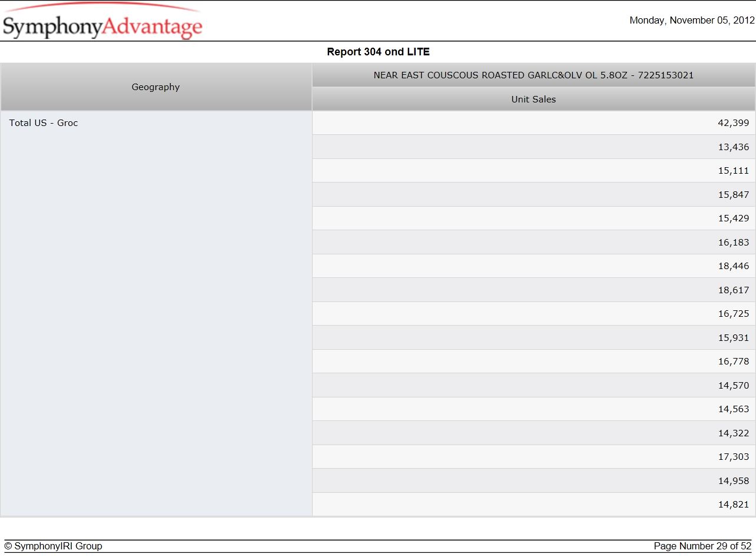Select the unit sales value 18,446
The width and height of the screenshot is (756, 557).
(733, 266)
